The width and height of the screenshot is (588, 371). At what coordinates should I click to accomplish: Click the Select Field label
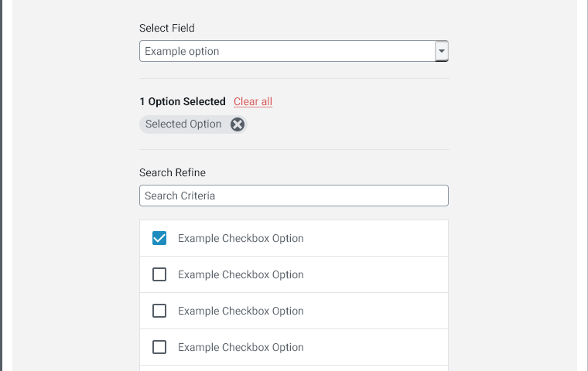167,28
